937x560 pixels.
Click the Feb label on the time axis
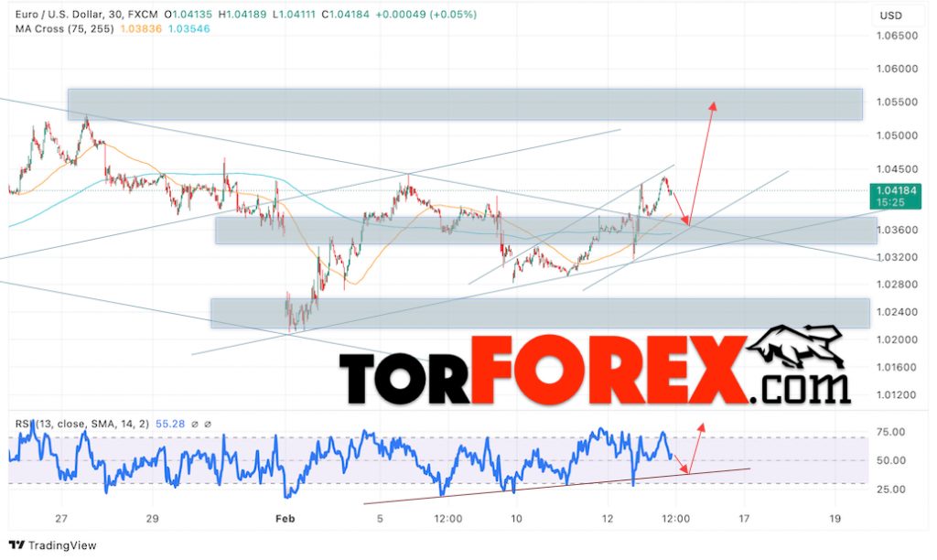click(x=284, y=518)
